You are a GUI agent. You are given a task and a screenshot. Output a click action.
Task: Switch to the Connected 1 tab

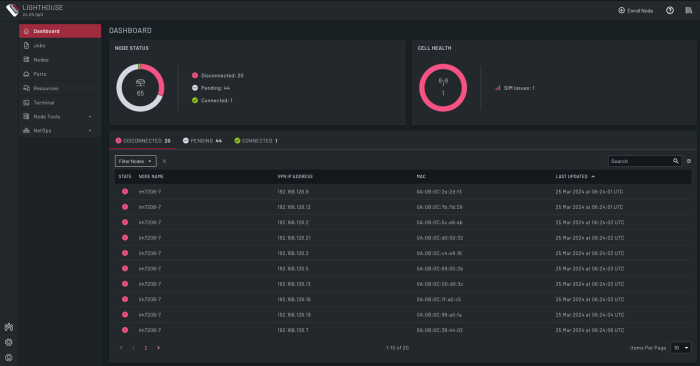(256, 141)
